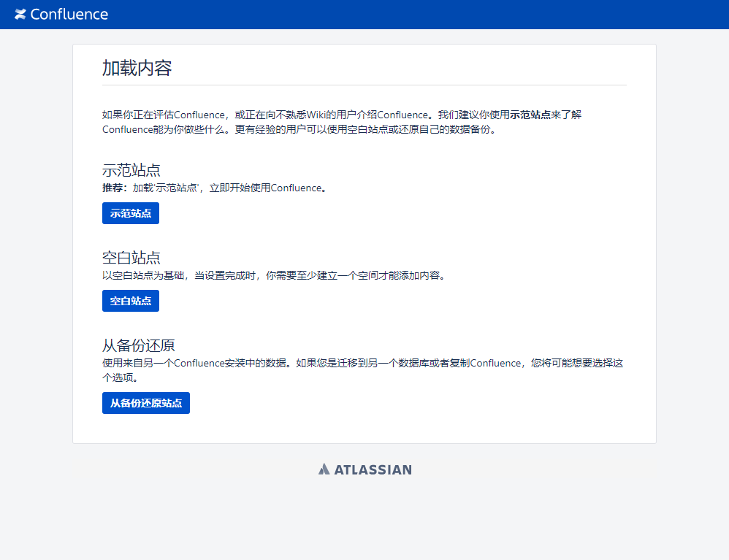Click the bold 示范站点 text in intro paragraph
Screen dimensions: 729x560
click(530, 115)
